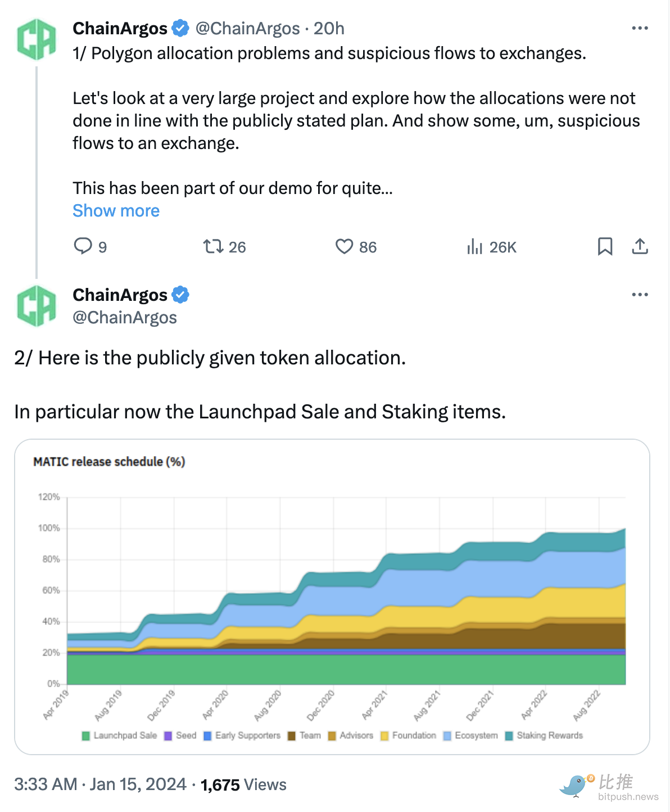
Task: Click the retweet icon with 26 reposts
Action: (x=213, y=246)
